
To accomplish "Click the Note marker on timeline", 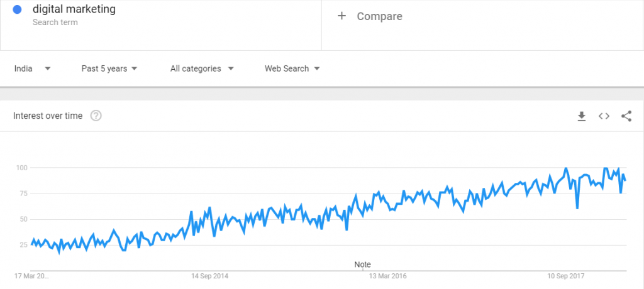I will tap(362, 264).
